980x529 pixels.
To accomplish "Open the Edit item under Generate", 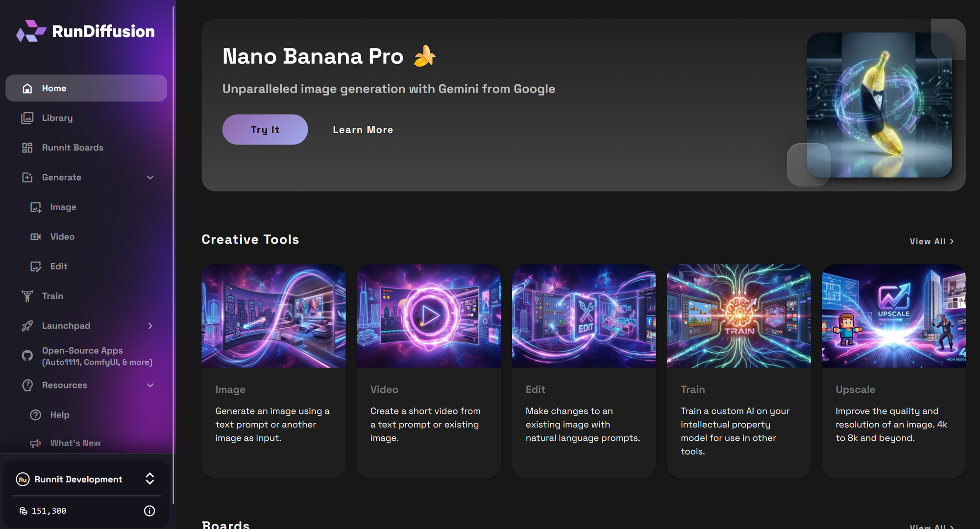I will coord(59,266).
